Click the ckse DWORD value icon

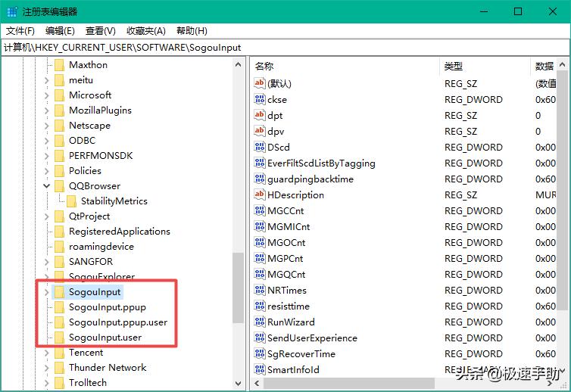(x=259, y=99)
